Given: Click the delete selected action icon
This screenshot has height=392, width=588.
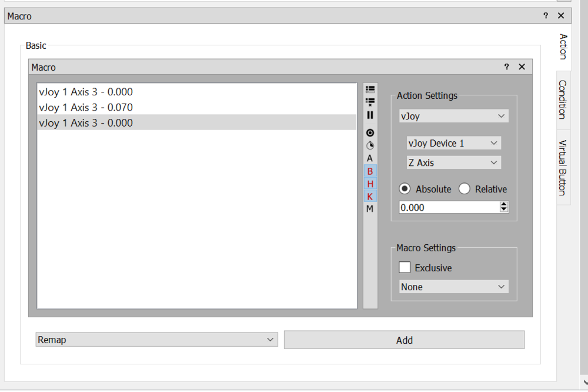Looking at the screenshot, I should tap(370, 102).
